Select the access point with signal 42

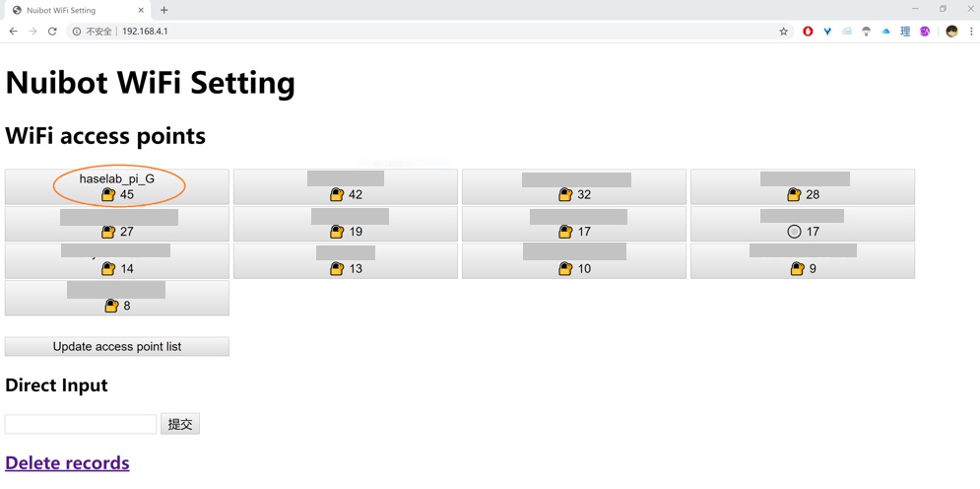[345, 186]
